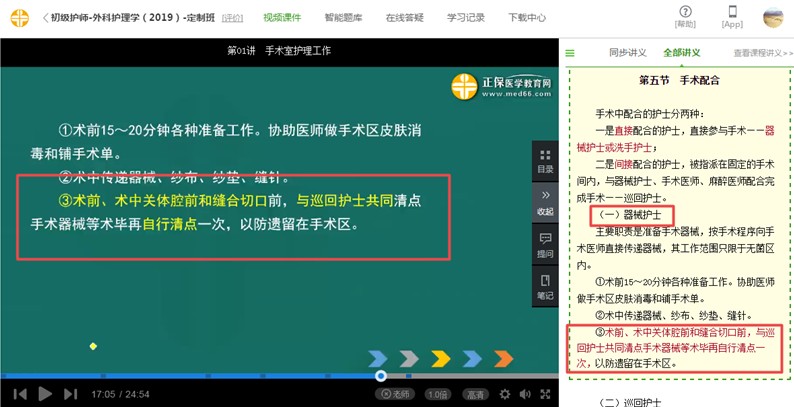Collapse panel with 收起 button
Viewport: 794px width, 407px height.
(545, 202)
